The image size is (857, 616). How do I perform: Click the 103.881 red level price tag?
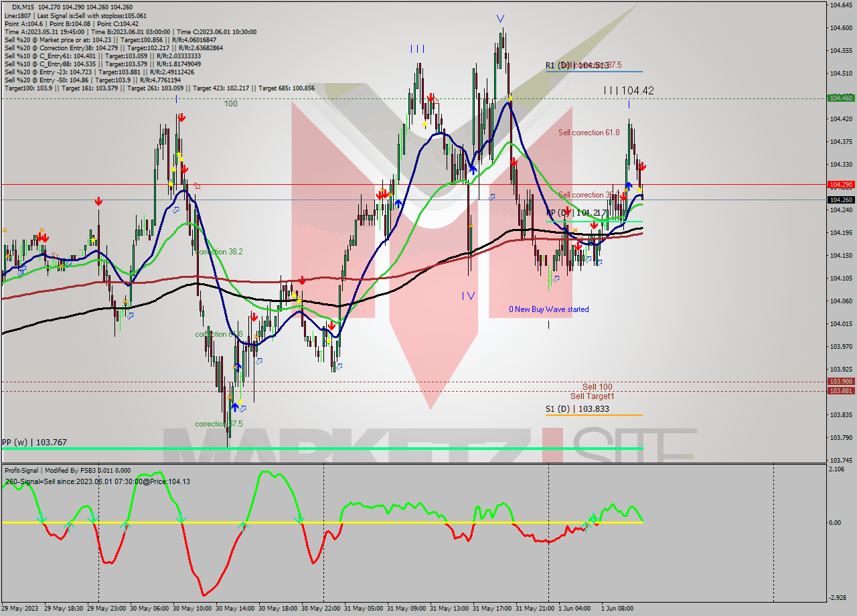pos(841,391)
